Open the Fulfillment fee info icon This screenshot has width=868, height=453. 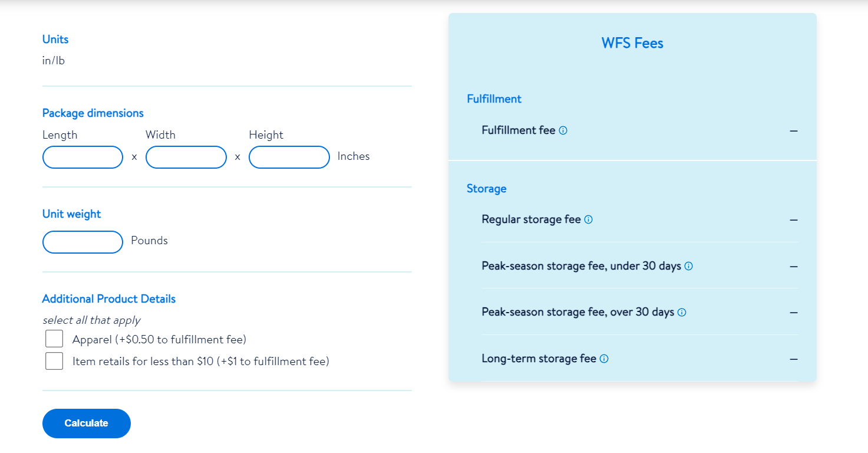[x=563, y=130]
